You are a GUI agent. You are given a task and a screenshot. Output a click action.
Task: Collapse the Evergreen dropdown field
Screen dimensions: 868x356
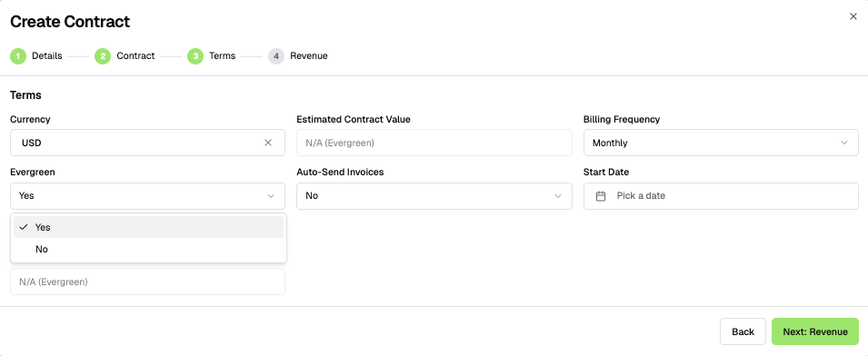coord(147,196)
